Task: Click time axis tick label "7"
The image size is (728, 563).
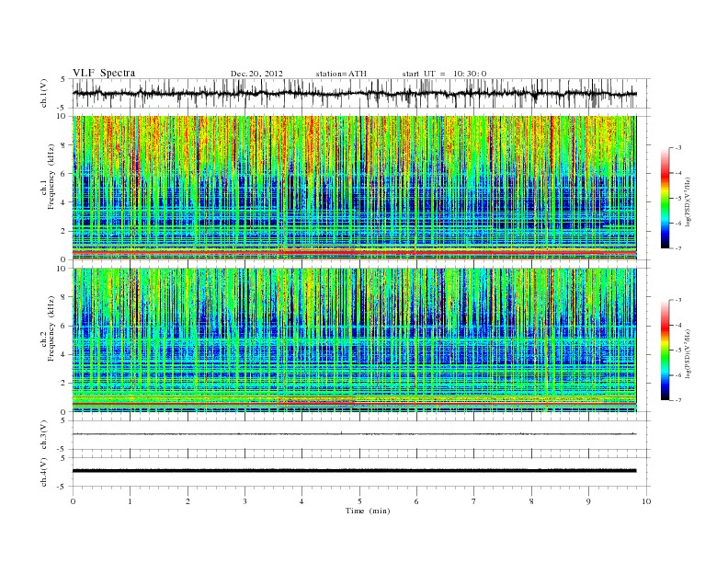Action: coord(474,501)
